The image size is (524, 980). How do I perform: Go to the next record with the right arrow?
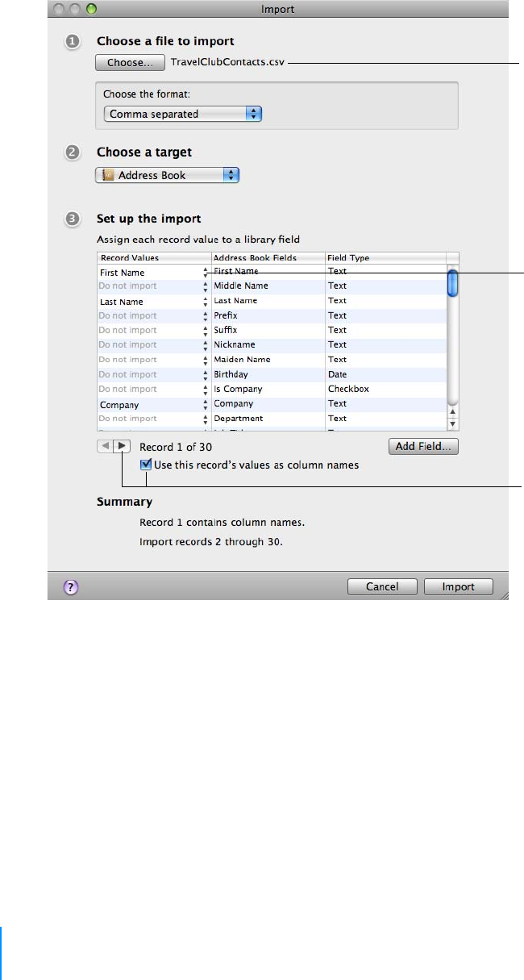pyautogui.click(x=123, y=445)
